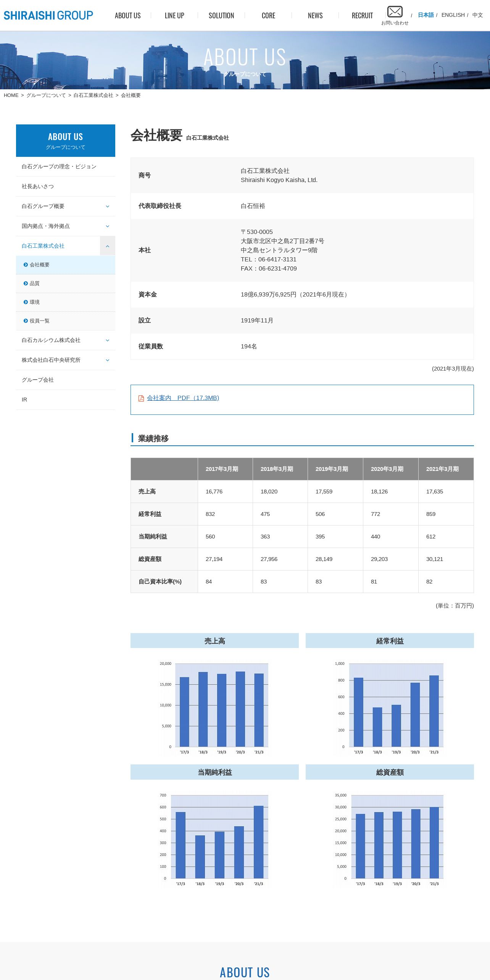Open 白石グループ概要 sidebar link
490x980 pixels.
point(43,206)
